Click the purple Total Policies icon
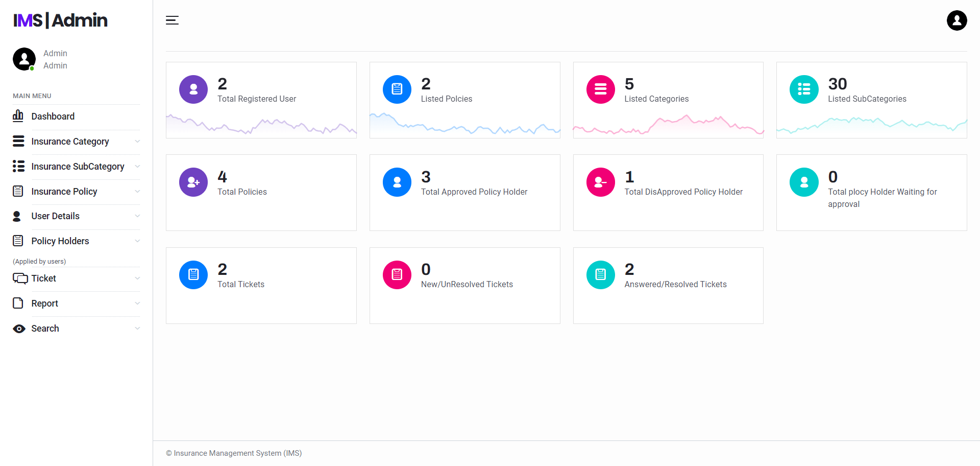This screenshot has width=980, height=466. [193, 182]
